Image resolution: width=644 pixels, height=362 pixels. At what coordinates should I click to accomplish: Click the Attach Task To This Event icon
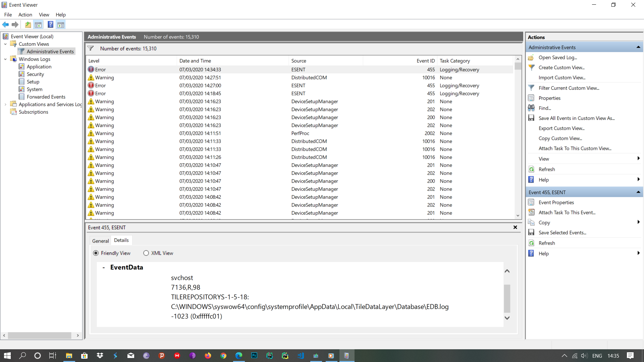(x=531, y=212)
